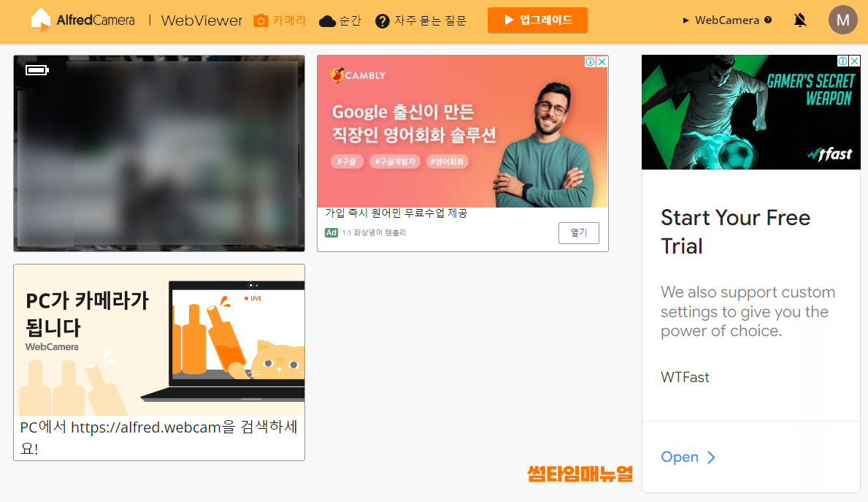
Task: Open the 카메라 camera tab
Action: 280,20
